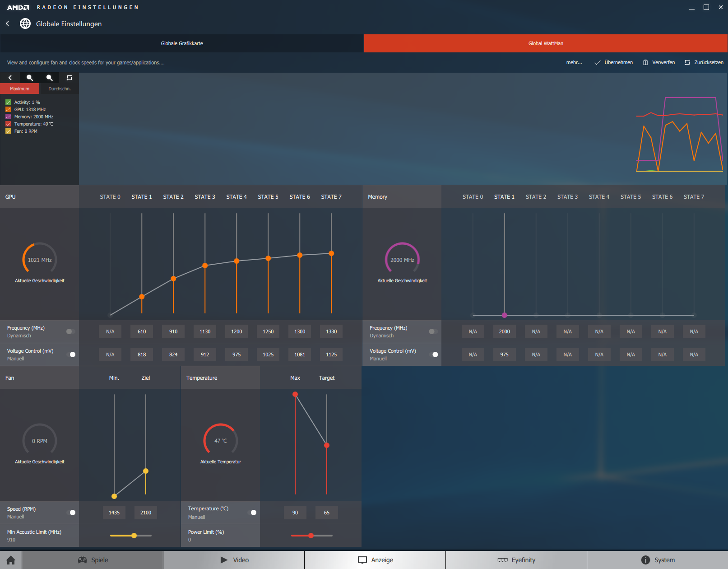Viewport: 728px width, 569px height.
Task: Collapse the graph legend with the chevron
Action: pyautogui.click(x=10, y=78)
